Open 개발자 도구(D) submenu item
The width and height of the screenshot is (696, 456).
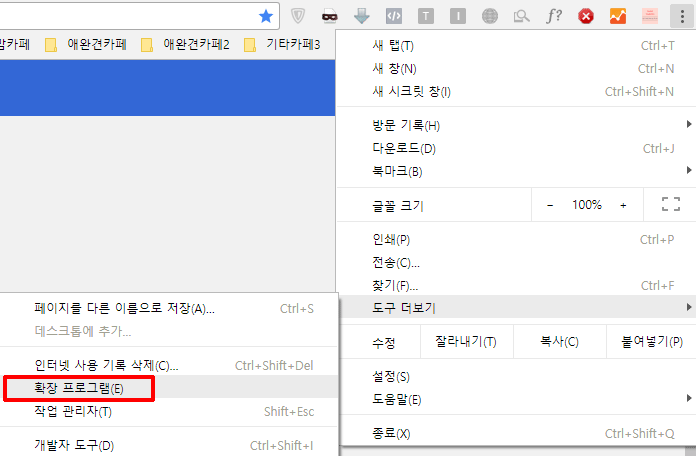pos(169,445)
